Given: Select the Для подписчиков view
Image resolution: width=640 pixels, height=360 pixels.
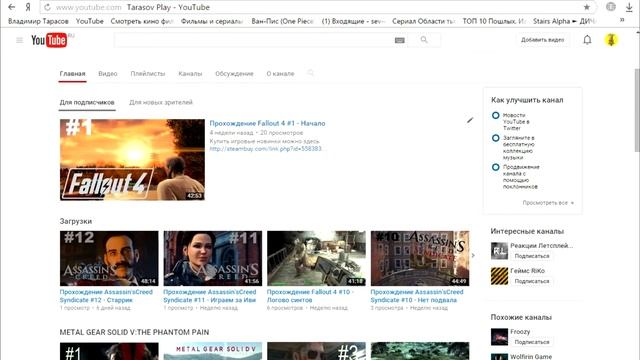Looking at the screenshot, I should [87, 102].
